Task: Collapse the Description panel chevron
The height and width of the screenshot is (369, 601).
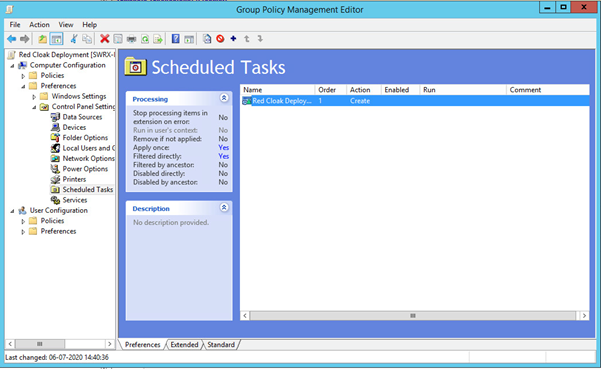Action: [224, 208]
